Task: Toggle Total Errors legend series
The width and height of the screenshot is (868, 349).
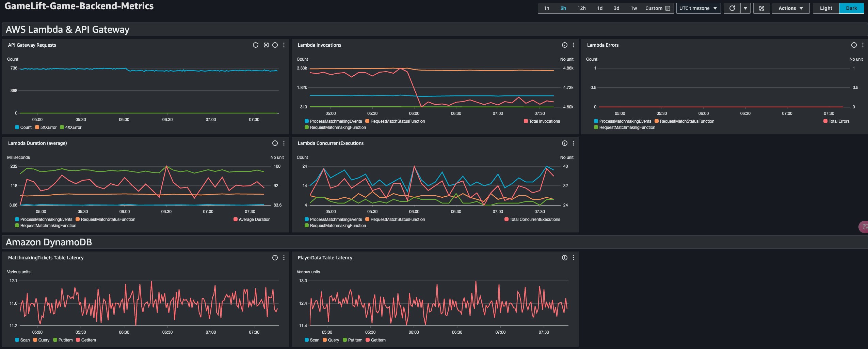Action: click(x=836, y=121)
